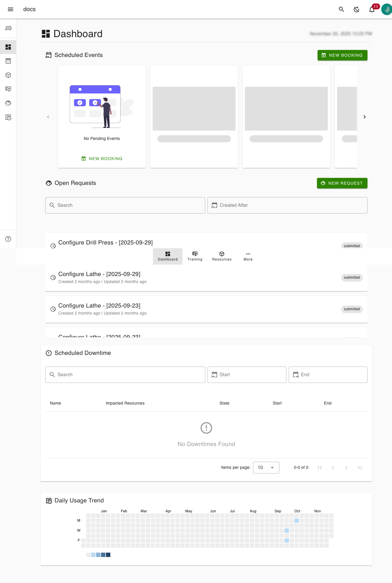
Task: Open the usage report sidebar icon
Action: coord(8,117)
